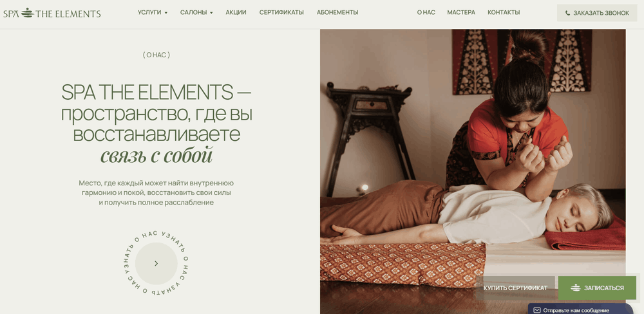The width and height of the screenshot is (644, 314).
Task: Open the Акции menu item
Action: (x=236, y=12)
